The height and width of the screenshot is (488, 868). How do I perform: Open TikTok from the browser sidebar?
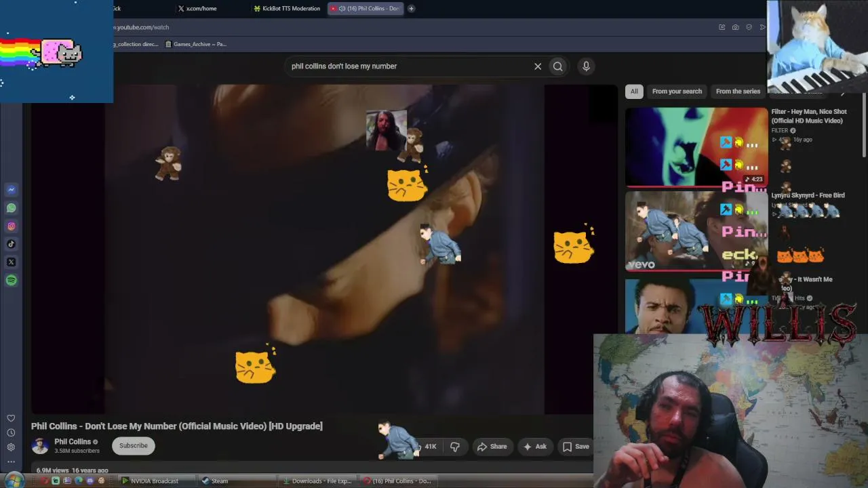tap(11, 244)
